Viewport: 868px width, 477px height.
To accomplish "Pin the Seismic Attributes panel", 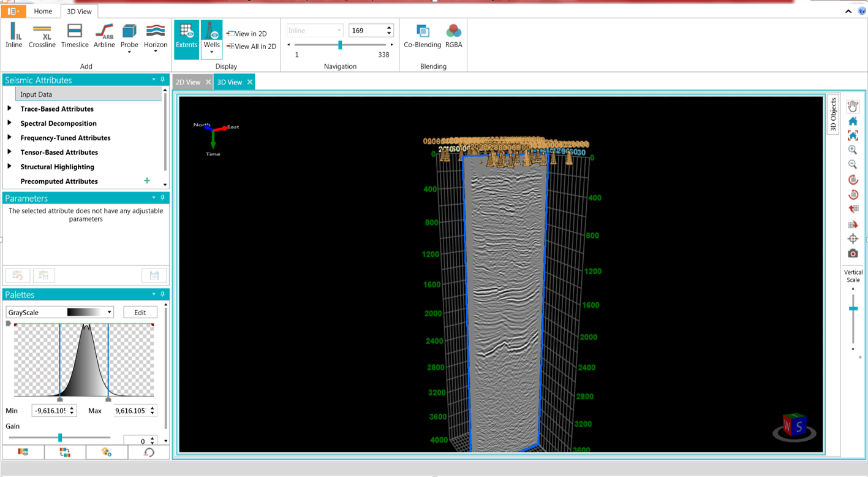I will (163, 80).
